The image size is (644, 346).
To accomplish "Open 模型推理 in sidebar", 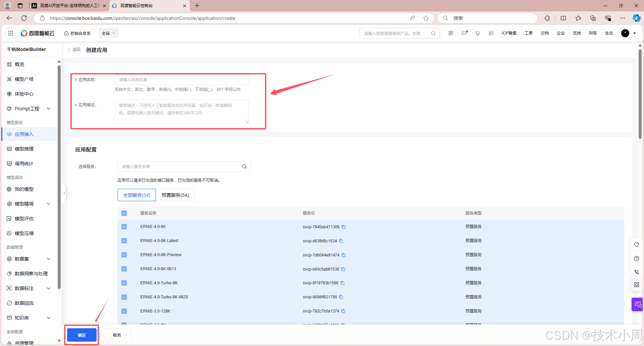I will tap(24, 149).
